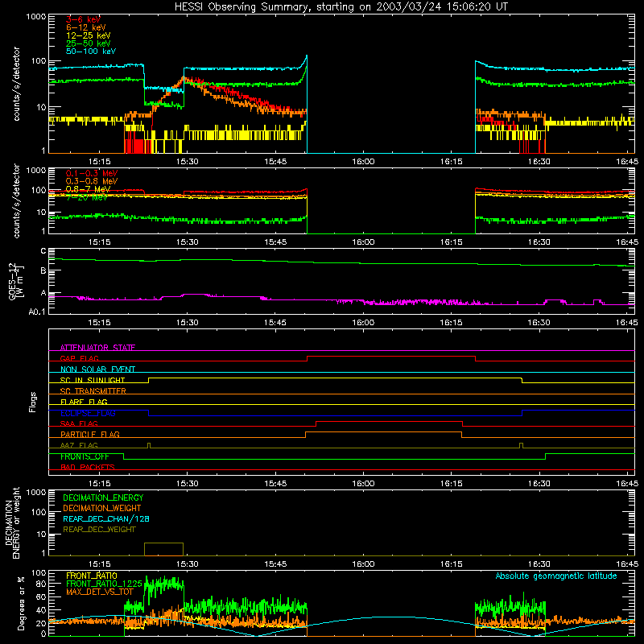Click the DECIMATION_ENERGY legend entry

pos(103,497)
